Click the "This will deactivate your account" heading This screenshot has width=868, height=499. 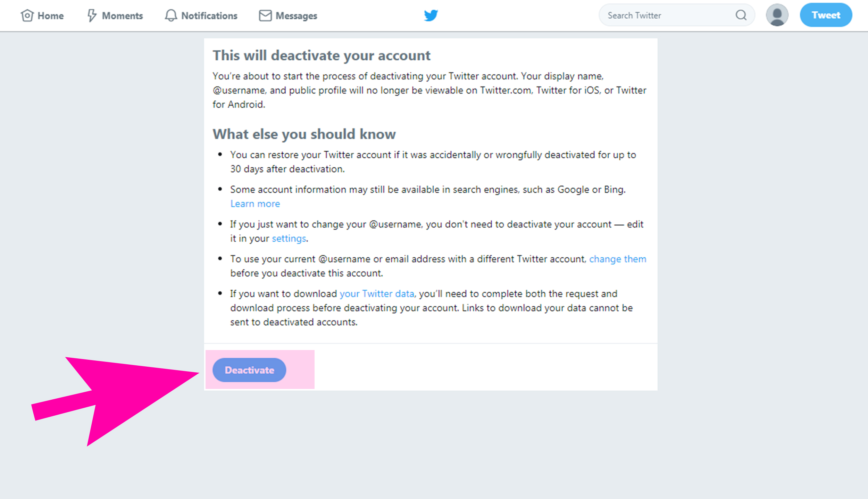pos(322,56)
